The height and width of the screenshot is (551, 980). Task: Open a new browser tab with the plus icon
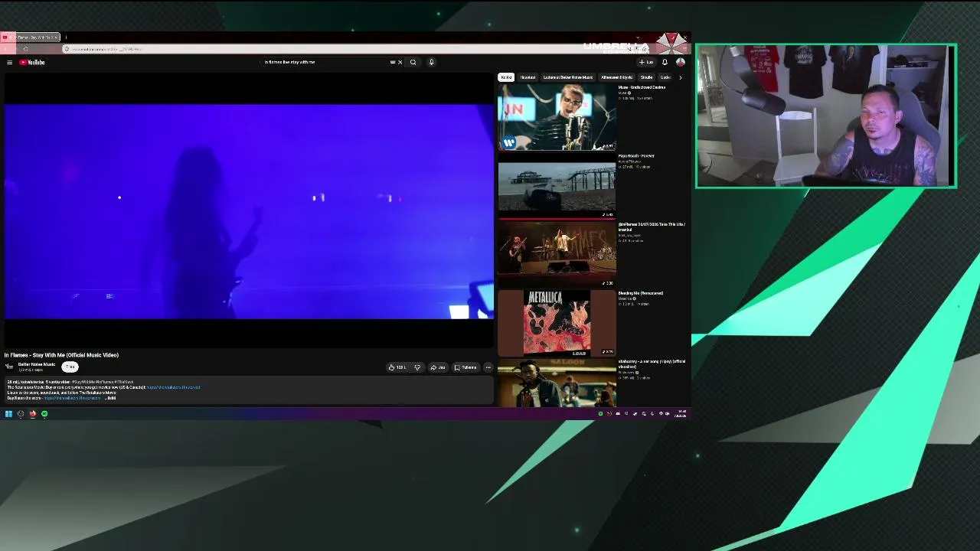tap(66, 37)
